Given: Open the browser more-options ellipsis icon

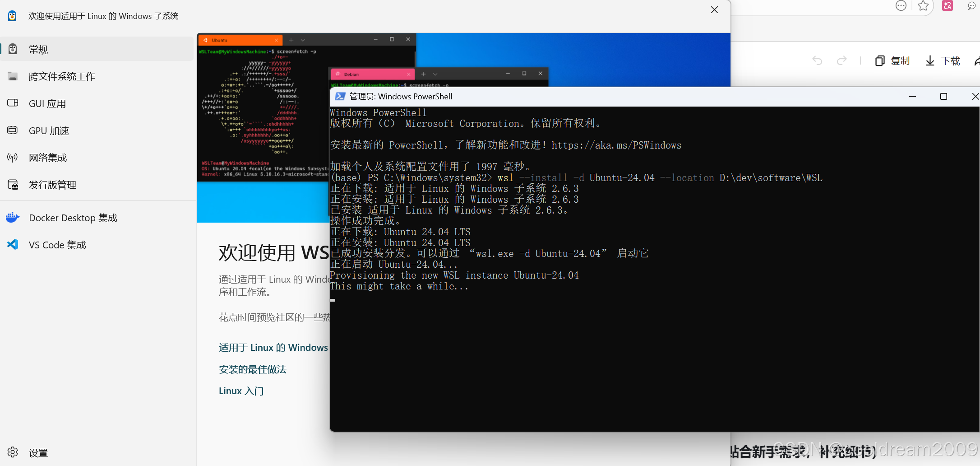Looking at the screenshot, I should pos(901,6).
